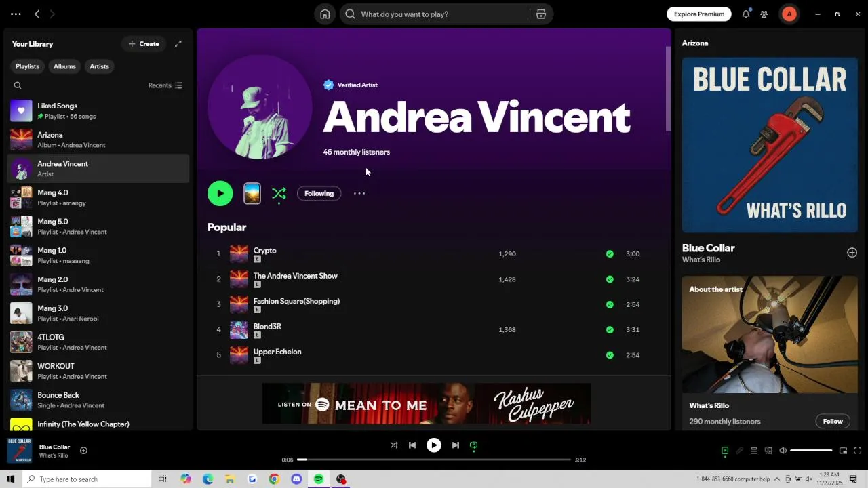Open Mang 4.0 playlist
The image size is (868, 488).
point(98,197)
